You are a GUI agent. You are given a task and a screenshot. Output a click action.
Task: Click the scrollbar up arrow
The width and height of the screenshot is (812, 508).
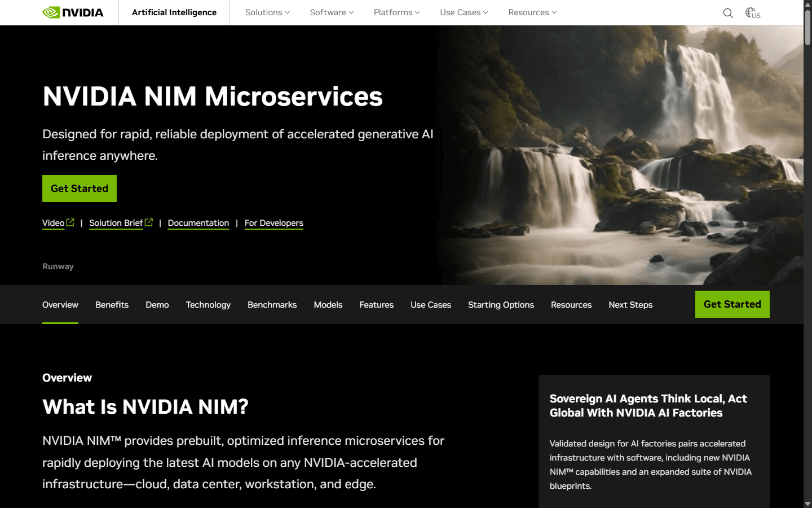pyautogui.click(x=807, y=3)
